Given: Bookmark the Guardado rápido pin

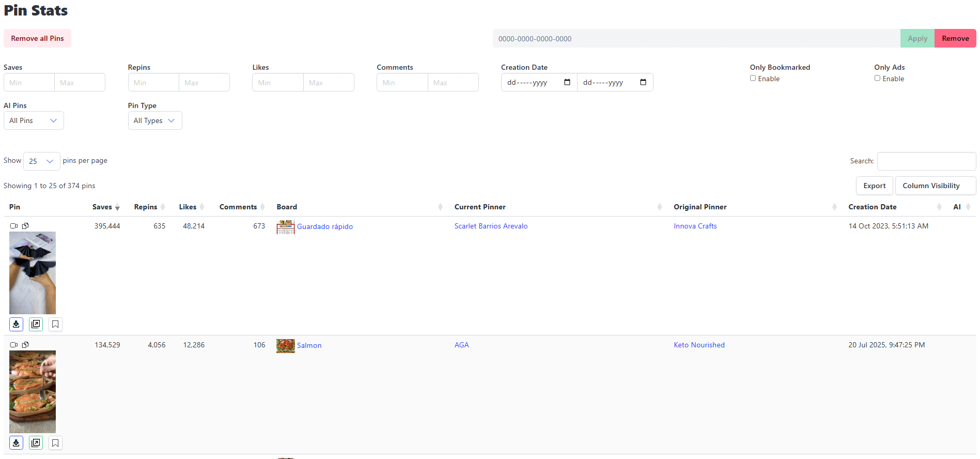Looking at the screenshot, I should [x=55, y=324].
